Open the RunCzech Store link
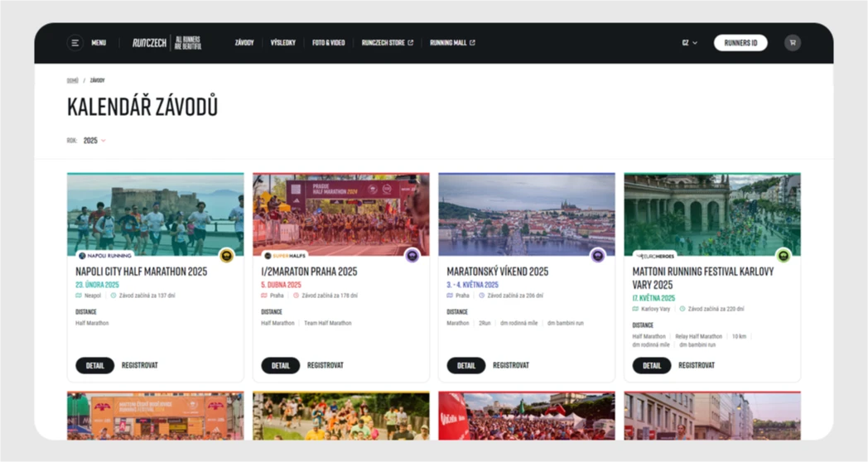Viewport: 868px width, 462px height. (x=388, y=42)
